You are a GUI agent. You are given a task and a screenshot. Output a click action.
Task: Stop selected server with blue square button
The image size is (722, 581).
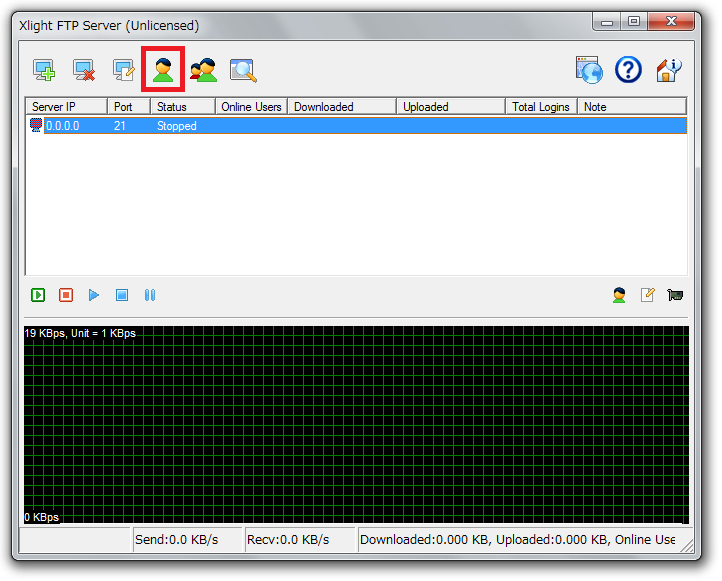(x=122, y=295)
